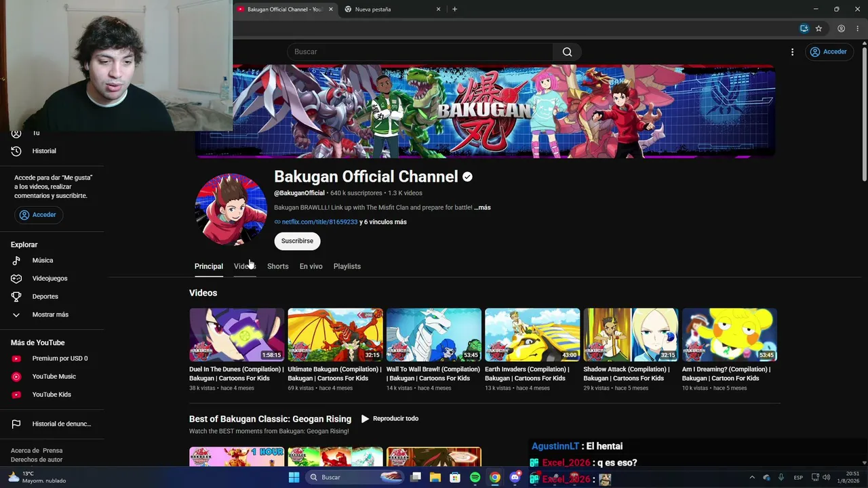
Task: Open YouTube Music from the sidebar
Action: (52, 377)
